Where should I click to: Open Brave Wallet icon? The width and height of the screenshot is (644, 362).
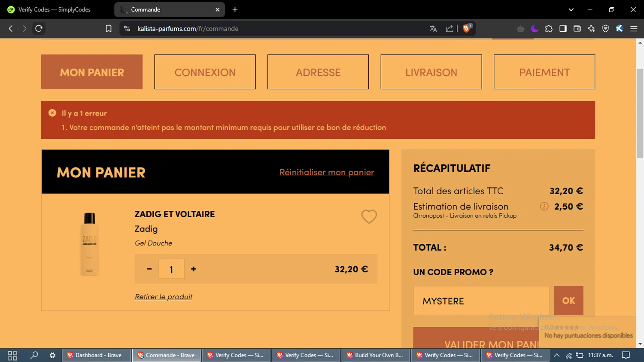577,29
